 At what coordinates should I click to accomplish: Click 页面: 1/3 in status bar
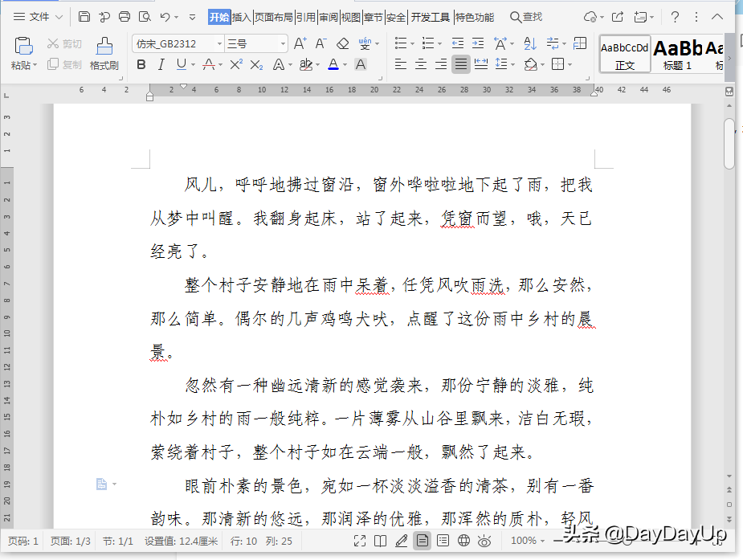70,541
